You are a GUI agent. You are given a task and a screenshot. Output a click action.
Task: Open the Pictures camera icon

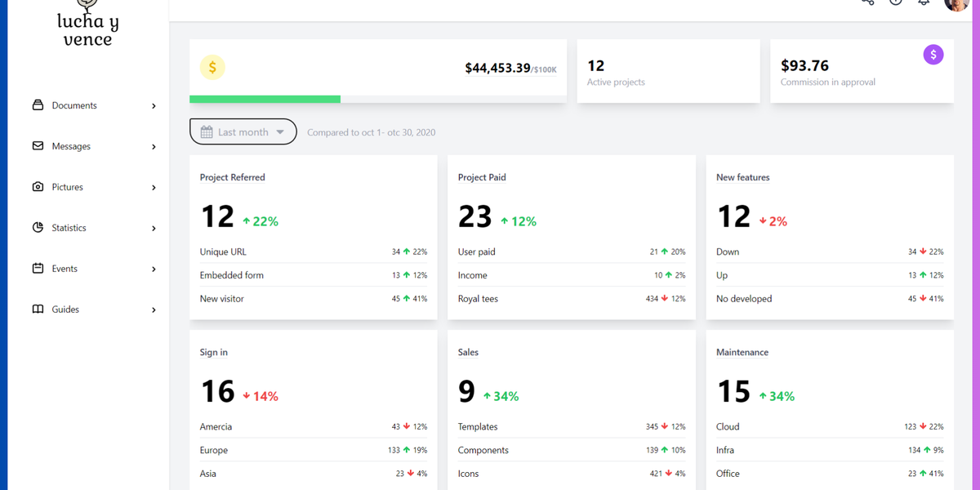pos(38,186)
